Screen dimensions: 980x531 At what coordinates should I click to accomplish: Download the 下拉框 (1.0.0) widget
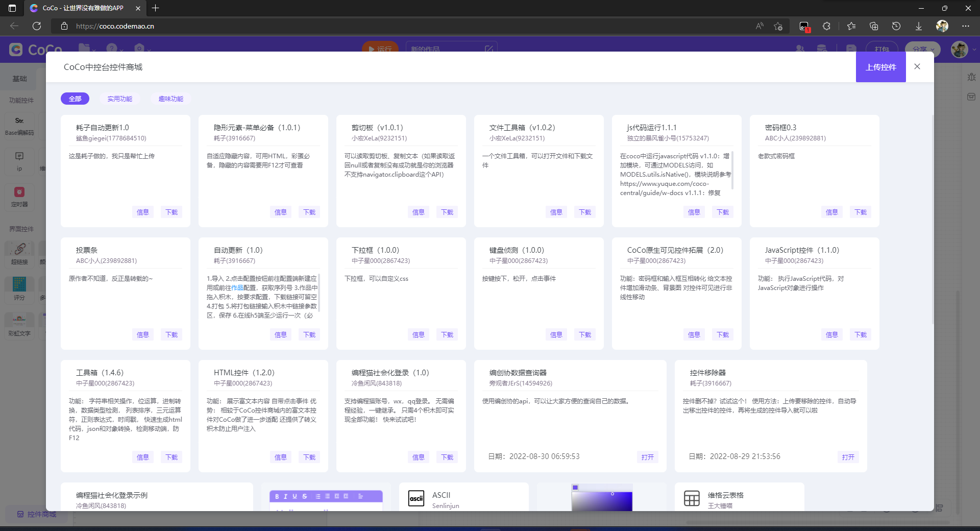pyautogui.click(x=447, y=334)
